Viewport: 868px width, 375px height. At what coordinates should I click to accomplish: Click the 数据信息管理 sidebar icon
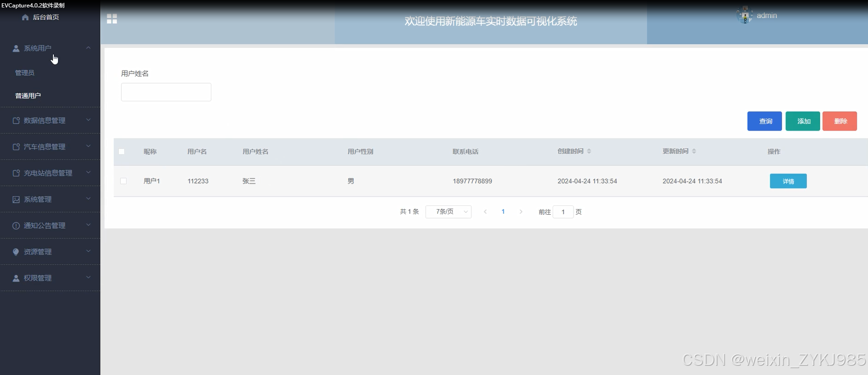(16, 120)
